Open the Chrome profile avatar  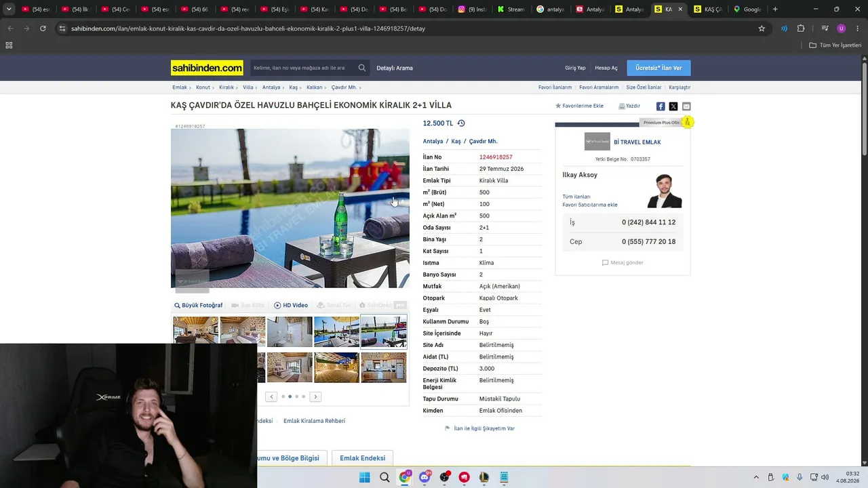[x=842, y=28]
